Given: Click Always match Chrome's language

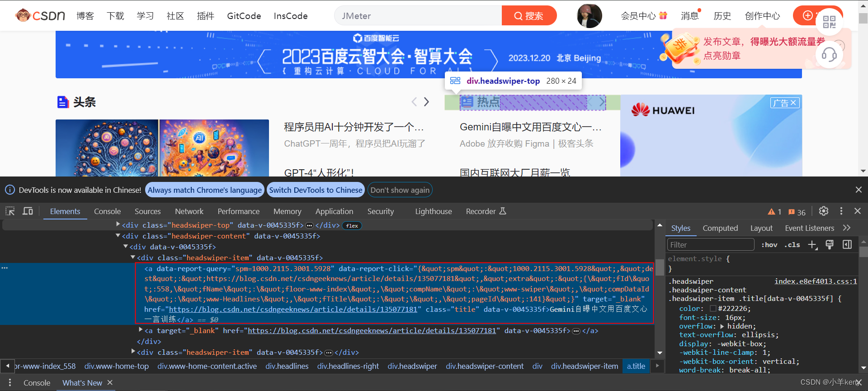Looking at the screenshot, I should point(205,190).
